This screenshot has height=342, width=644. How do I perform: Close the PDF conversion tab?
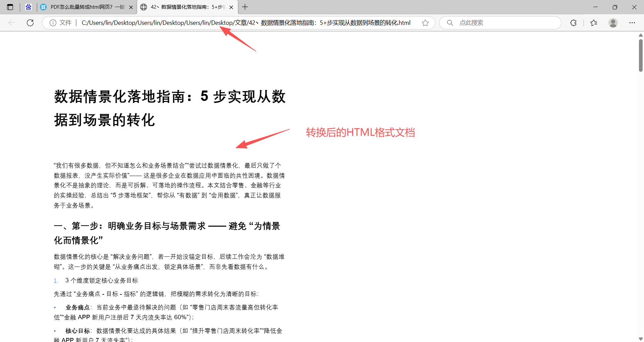click(x=131, y=7)
